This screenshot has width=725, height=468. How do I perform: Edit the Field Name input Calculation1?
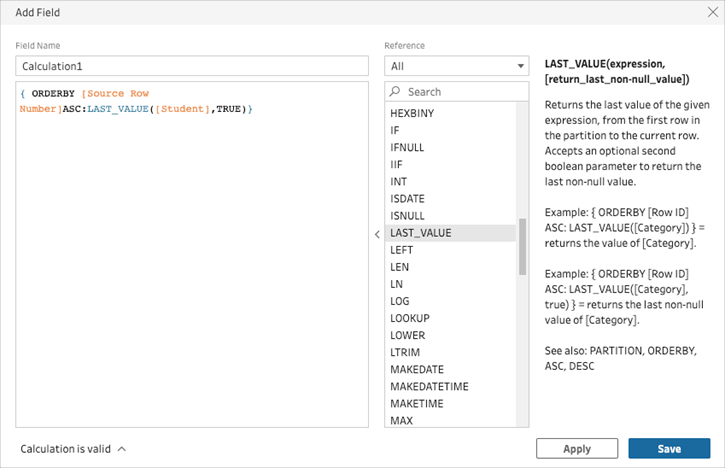click(192, 66)
